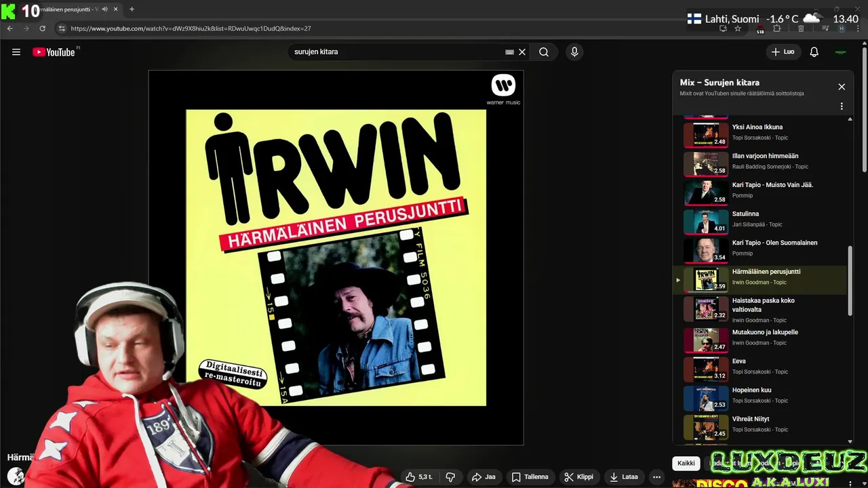
Task: Play Haistakaa paska koko valtiovalta
Action: [x=759, y=309]
